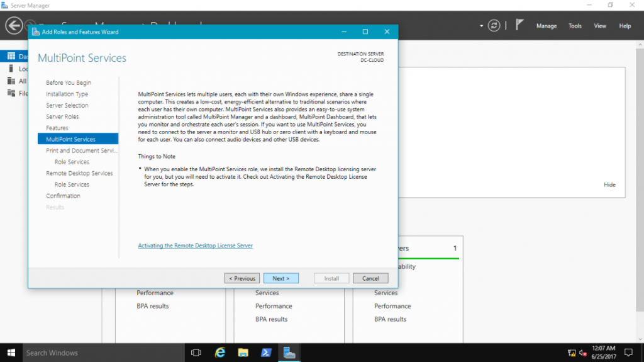Close the Add Roles and Features Wizard
Screen dimensions: 644x362
point(387,31)
